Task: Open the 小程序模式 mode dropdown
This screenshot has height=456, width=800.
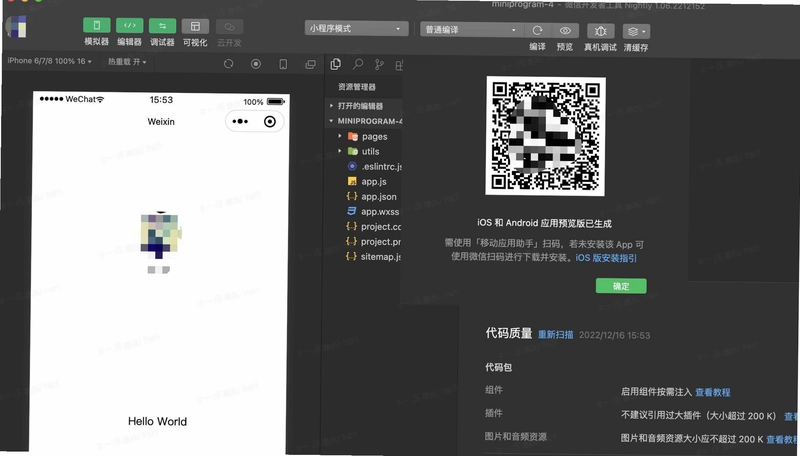Action: (x=357, y=29)
